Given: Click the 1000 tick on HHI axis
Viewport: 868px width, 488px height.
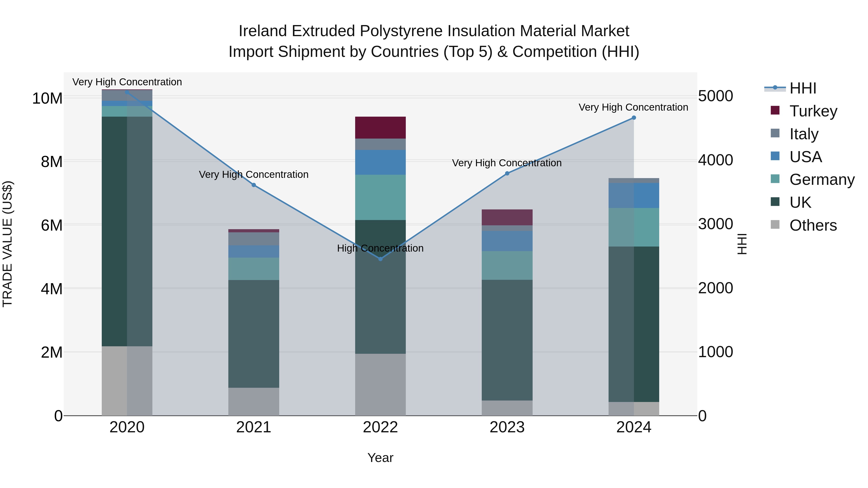Looking at the screenshot, I should tap(715, 352).
